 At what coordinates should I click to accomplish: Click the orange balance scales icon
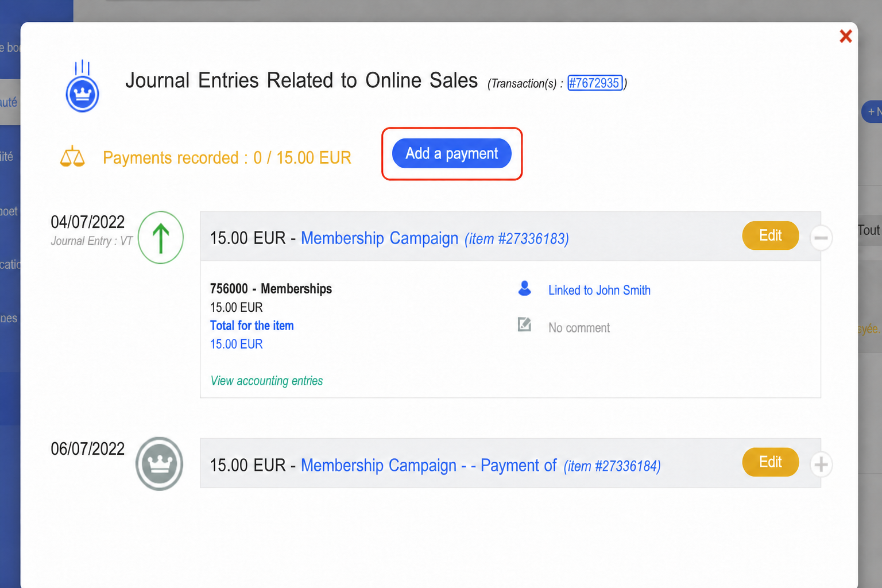pos(72,157)
